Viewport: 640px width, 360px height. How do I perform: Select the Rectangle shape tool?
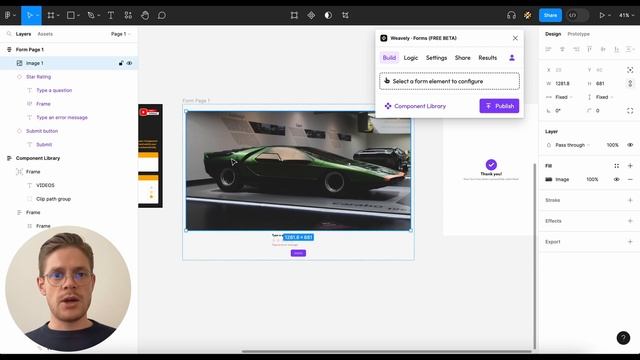tap(71, 16)
